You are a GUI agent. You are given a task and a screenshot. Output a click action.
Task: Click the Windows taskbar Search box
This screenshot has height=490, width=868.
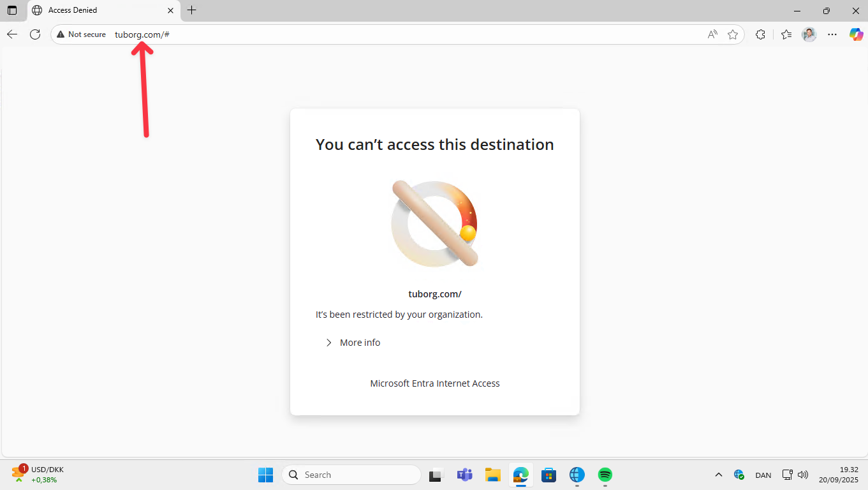pos(351,475)
